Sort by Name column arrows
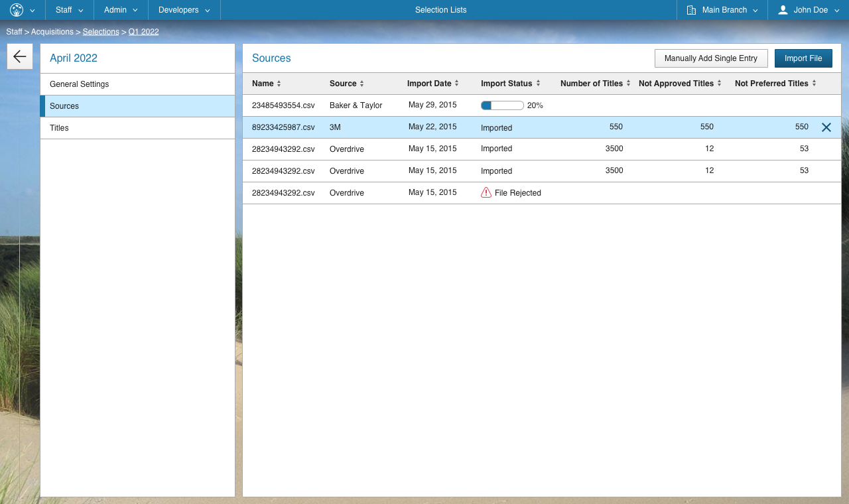 point(279,84)
